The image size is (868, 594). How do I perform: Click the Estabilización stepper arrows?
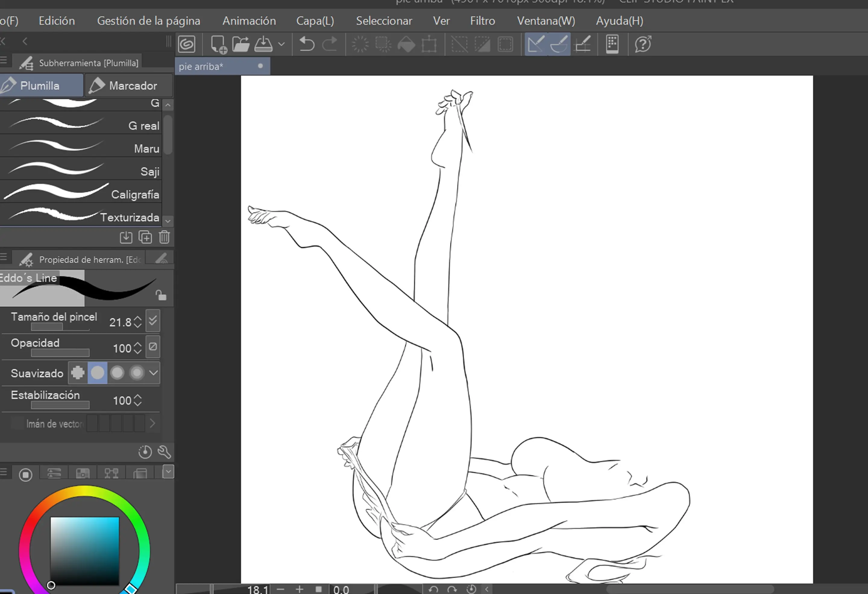tap(137, 401)
